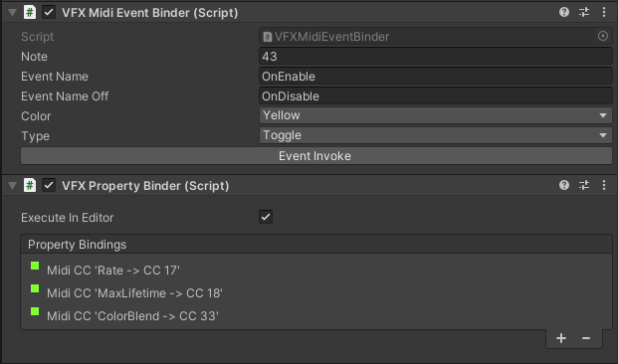Screen dimensions: 618x364
Task: Uncheck Execute In Editor
Action: coord(266,217)
